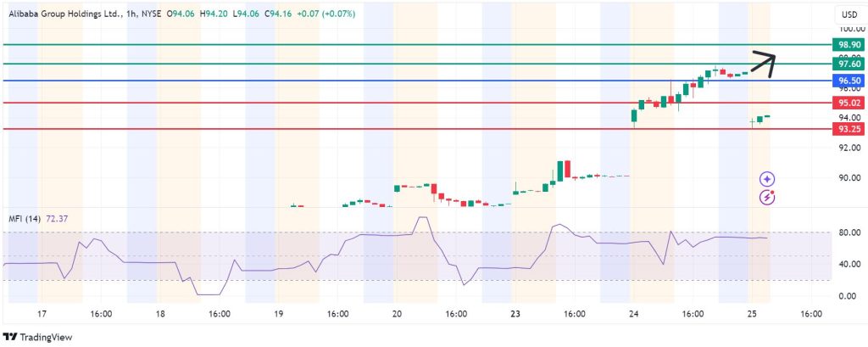Click the MFI (14) indicator label
This screenshot has width=868, height=347.
pos(25,219)
